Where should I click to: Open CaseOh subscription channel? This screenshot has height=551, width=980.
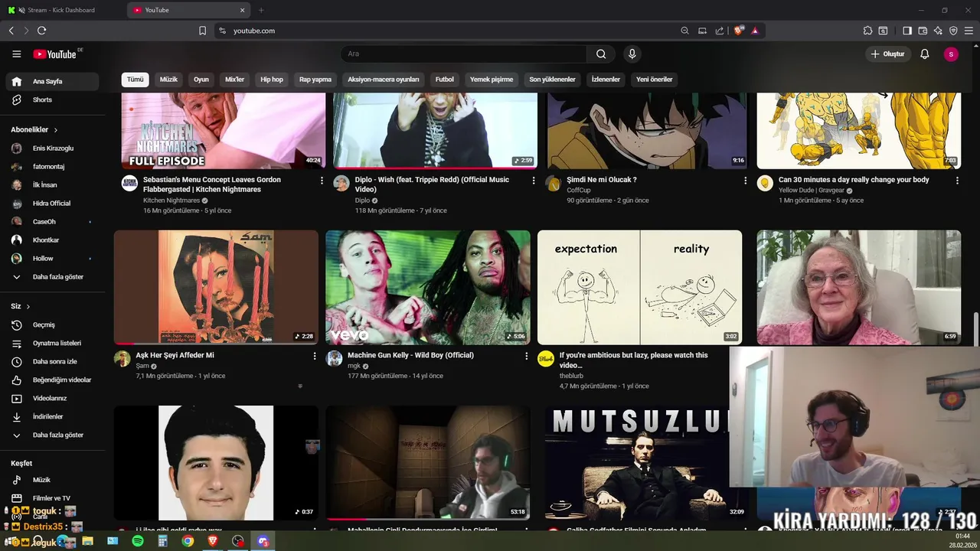pos(52,222)
